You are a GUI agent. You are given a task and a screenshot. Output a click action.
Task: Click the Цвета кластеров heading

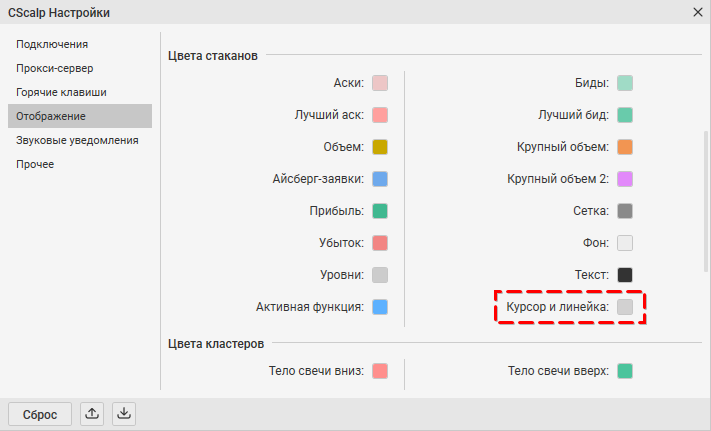(216, 344)
